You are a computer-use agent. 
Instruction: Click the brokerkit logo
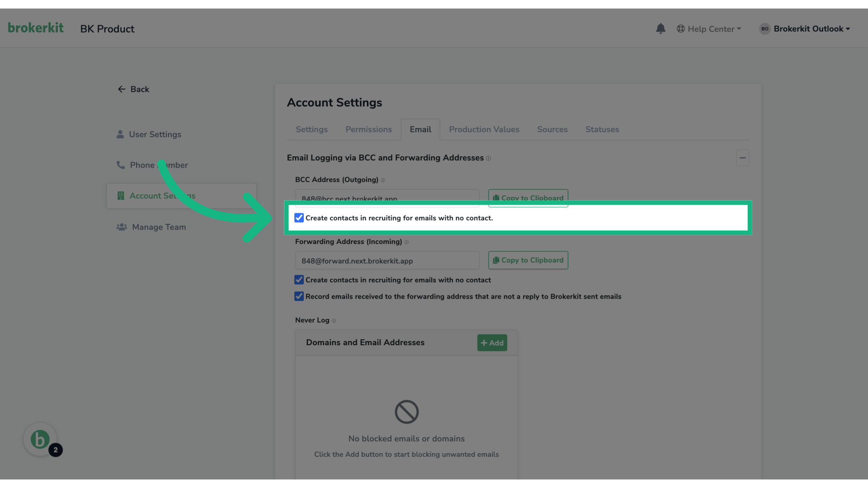click(x=36, y=28)
